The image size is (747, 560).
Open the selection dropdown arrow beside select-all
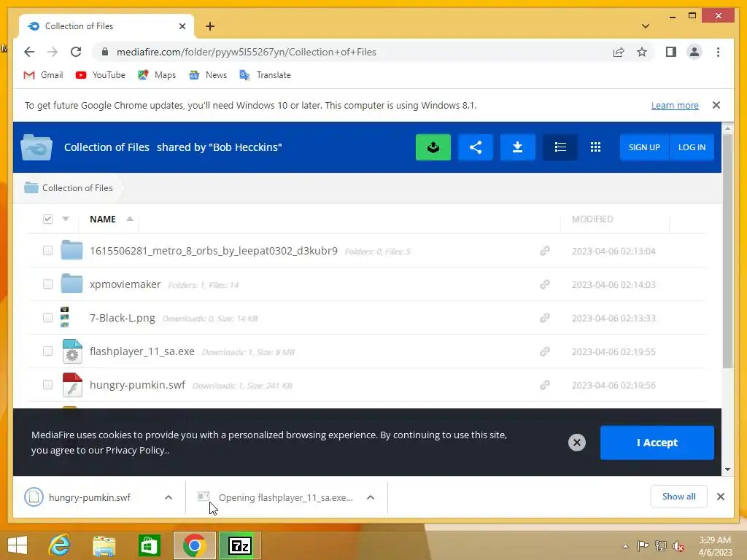(66, 219)
